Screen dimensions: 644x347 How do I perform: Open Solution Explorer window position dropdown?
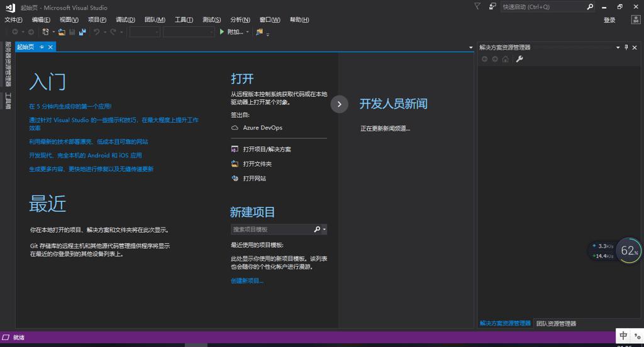point(618,48)
